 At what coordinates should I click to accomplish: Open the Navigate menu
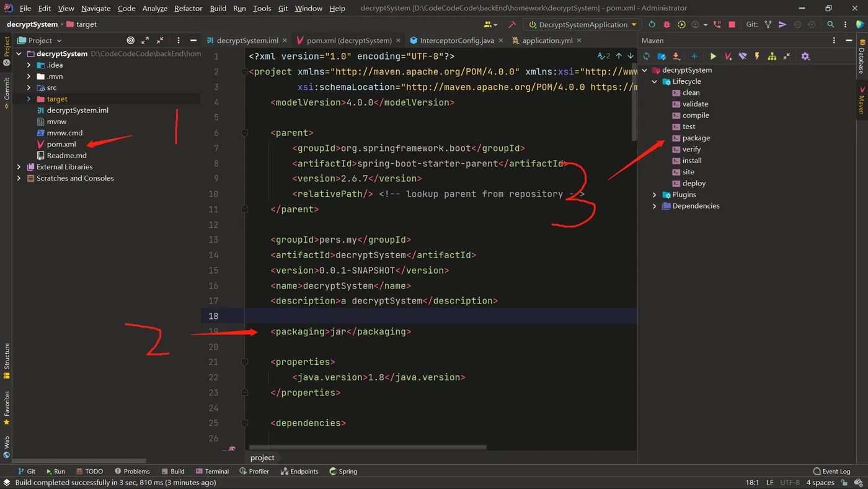click(96, 8)
